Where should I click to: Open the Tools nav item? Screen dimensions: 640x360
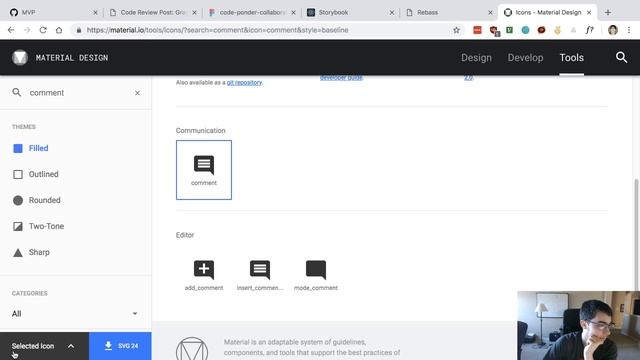pos(571,58)
